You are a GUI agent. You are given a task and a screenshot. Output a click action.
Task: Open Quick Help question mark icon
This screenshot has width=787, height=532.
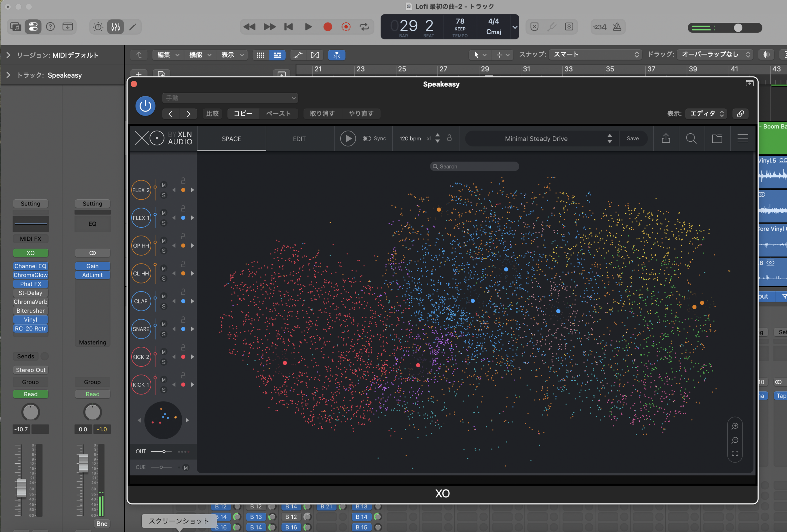pos(50,27)
